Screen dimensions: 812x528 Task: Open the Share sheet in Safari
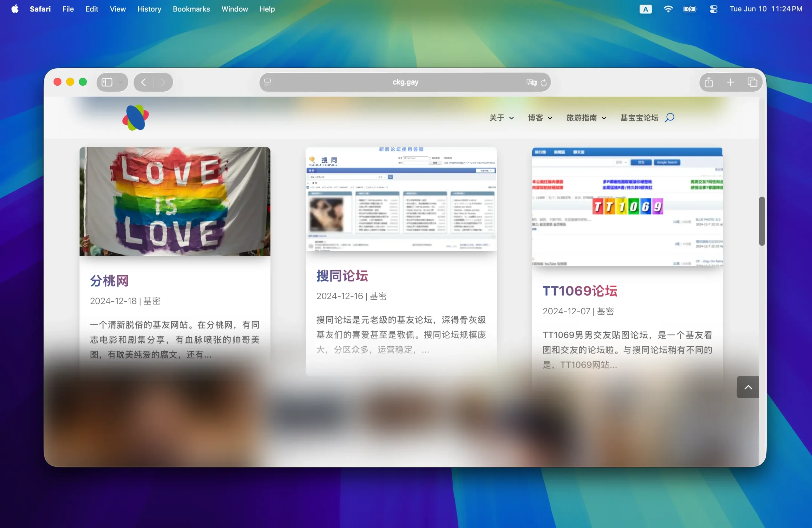pyautogui.click(x=709, y=82)
